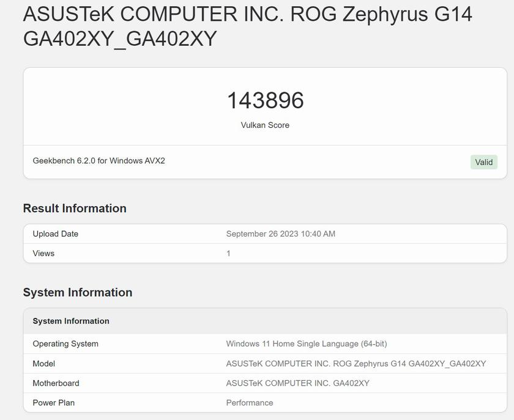The height and width of the screenshot is (420, 514).
Task: Click the Performance power plan value
Action: [250, 403]
